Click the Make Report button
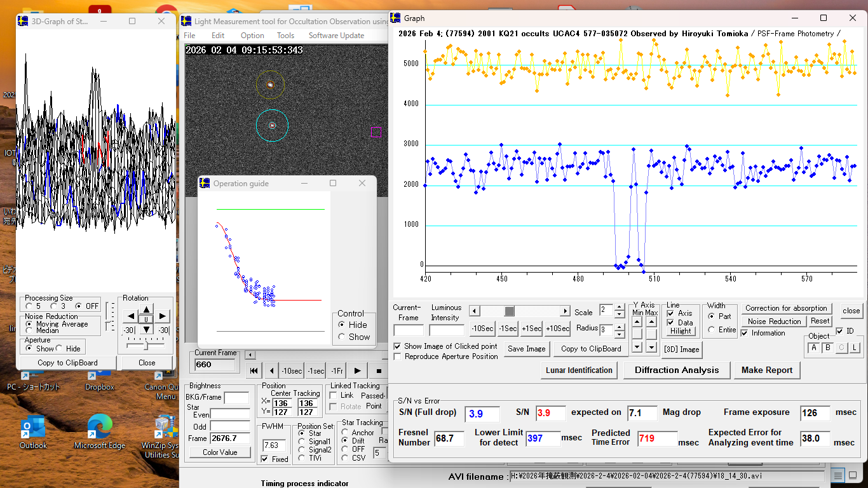The height and width of the screenshot is (488, 868). (x=767, y=370)
